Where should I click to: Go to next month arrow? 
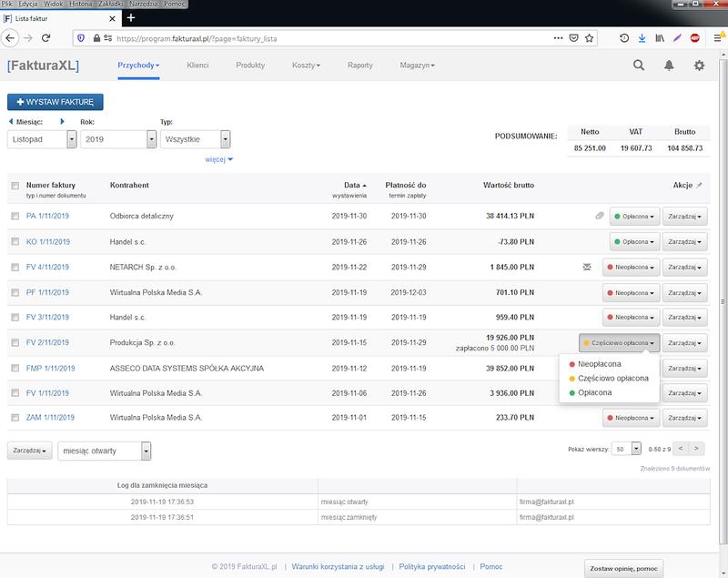tap(62, 122)
